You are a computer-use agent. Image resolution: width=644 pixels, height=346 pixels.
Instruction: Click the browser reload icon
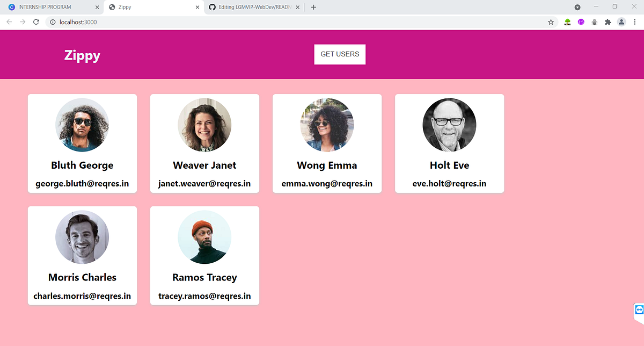tap(36, 22)
